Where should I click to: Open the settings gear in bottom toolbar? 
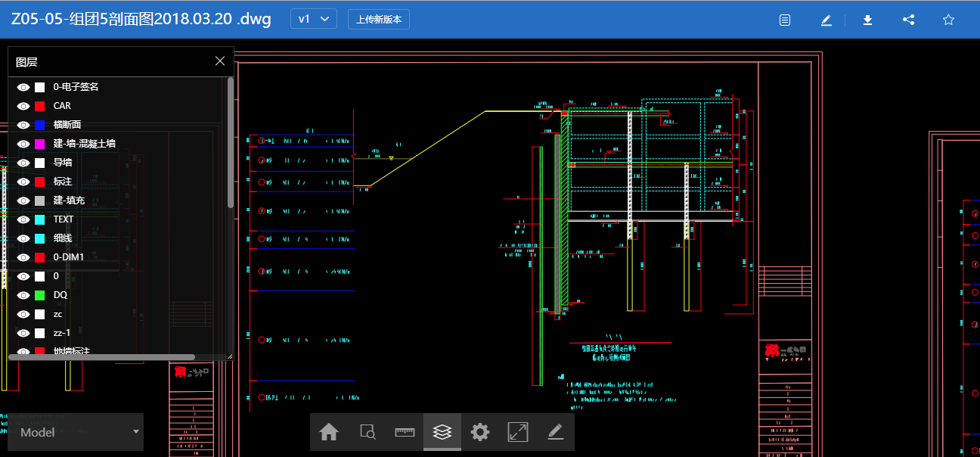coord(480,432)
